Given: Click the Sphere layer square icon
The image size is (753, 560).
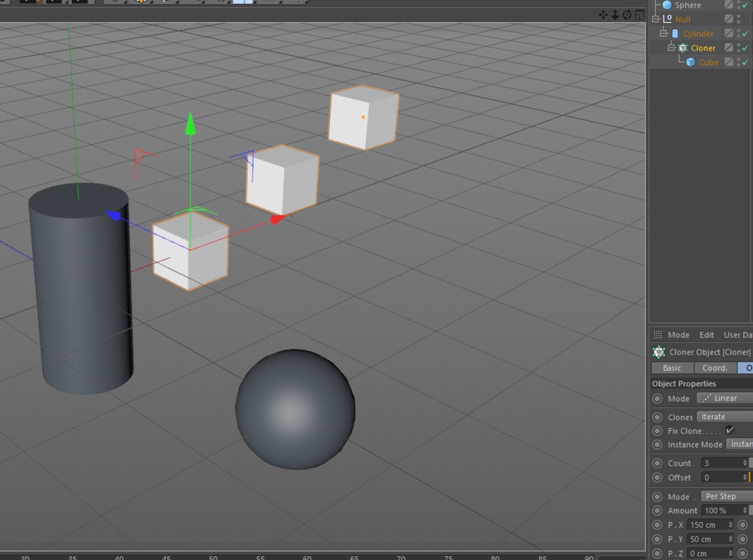Looking at the screenshot, I should (x=729, y=5).
